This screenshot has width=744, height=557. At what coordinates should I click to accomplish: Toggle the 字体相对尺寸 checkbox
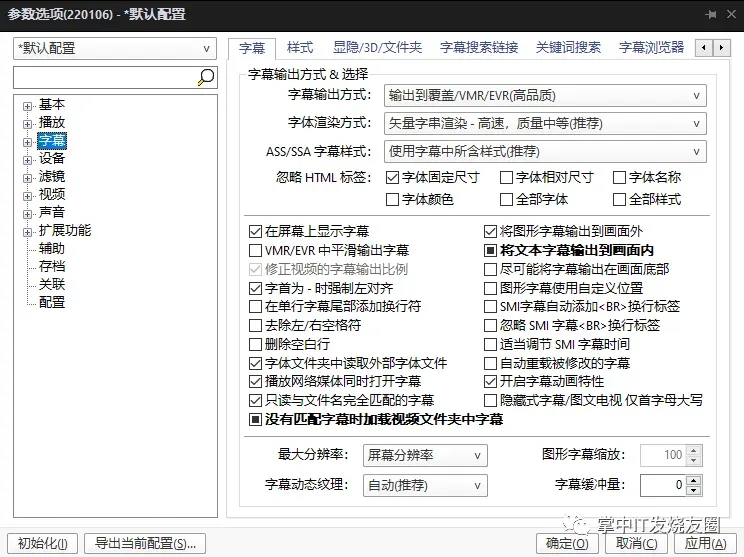506,177
